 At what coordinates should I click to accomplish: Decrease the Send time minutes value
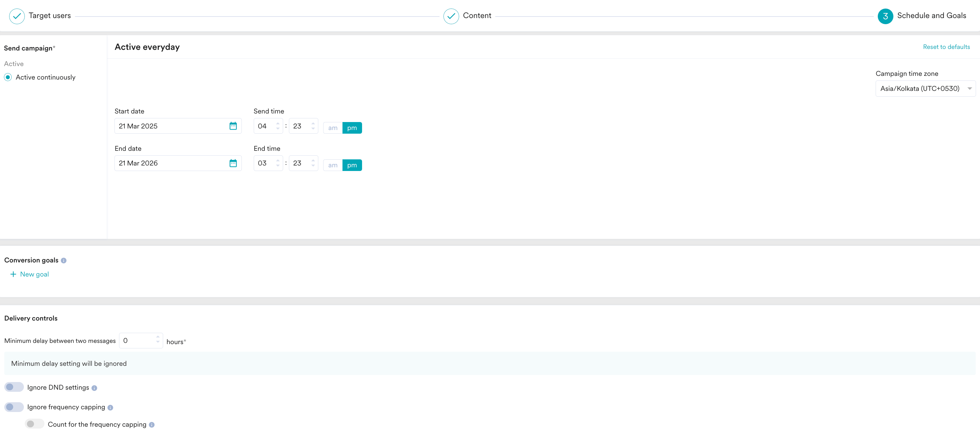pyautogui.click(x=313, y=128)
